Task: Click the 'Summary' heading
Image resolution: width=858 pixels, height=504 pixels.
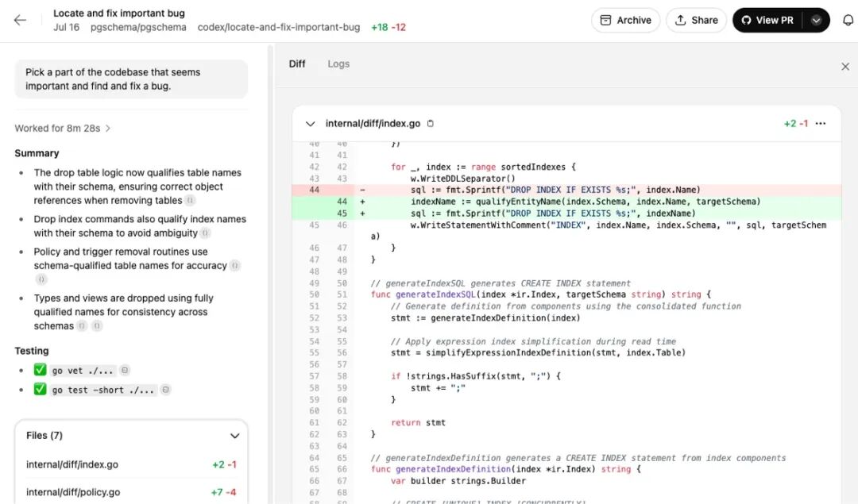Action: coord(37,154)
